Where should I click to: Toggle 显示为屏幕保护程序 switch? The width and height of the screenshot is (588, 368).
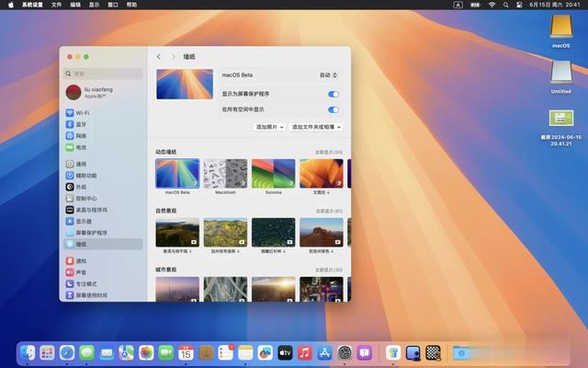coord(333,94)
